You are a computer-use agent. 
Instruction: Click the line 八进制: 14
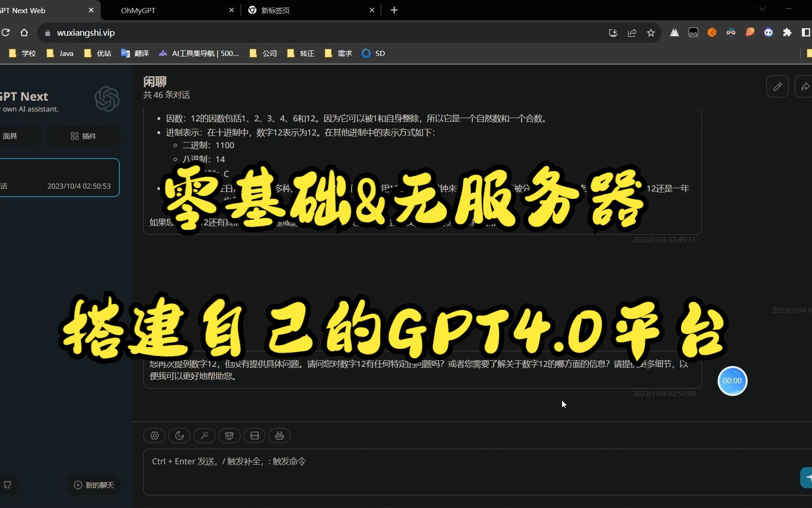click(x=203, y=159)
